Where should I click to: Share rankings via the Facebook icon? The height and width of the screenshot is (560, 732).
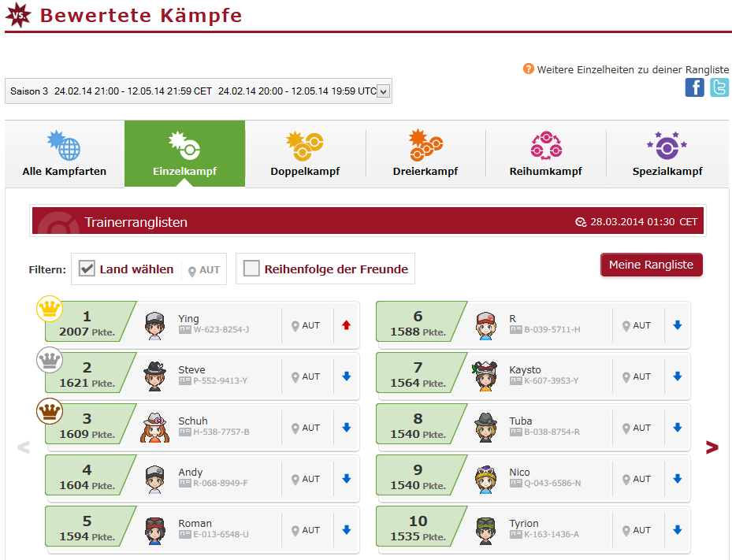695,87
